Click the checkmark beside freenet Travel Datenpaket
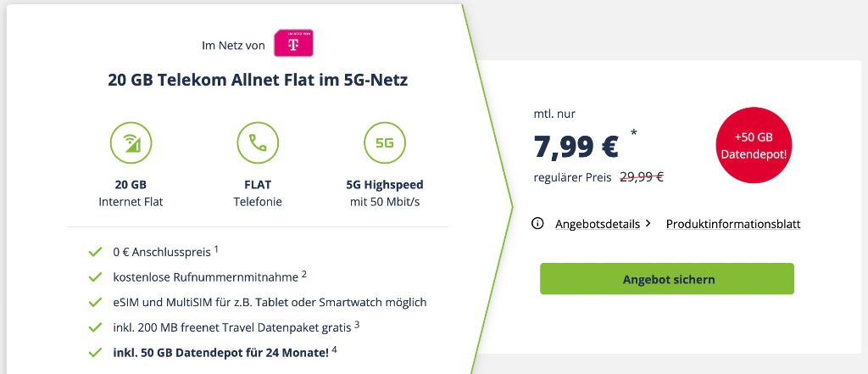This screenshot has height=374, width=868. point(95,327)
